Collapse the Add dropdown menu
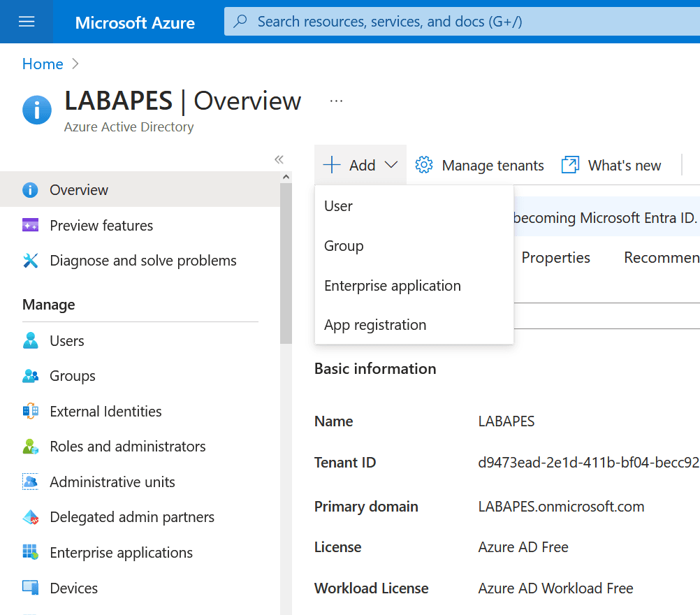700x615 pixels. tap(360, 166)
